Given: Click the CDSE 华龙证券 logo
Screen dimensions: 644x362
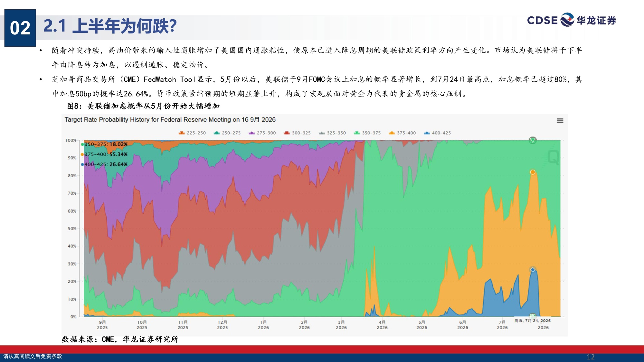Looking at the screenshot, I should coord(572,20).
